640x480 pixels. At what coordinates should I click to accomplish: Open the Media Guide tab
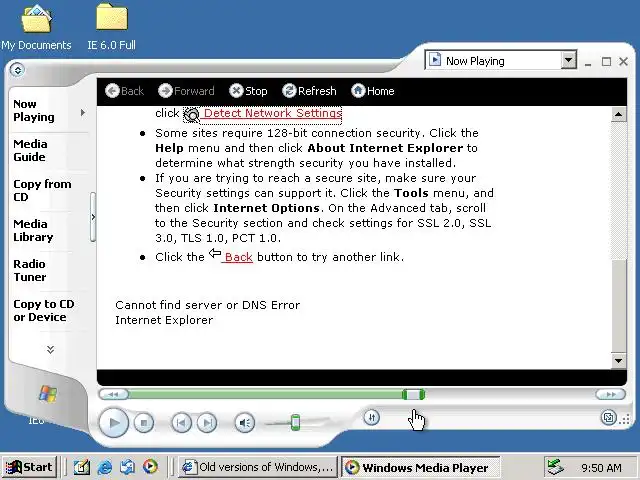30,150
